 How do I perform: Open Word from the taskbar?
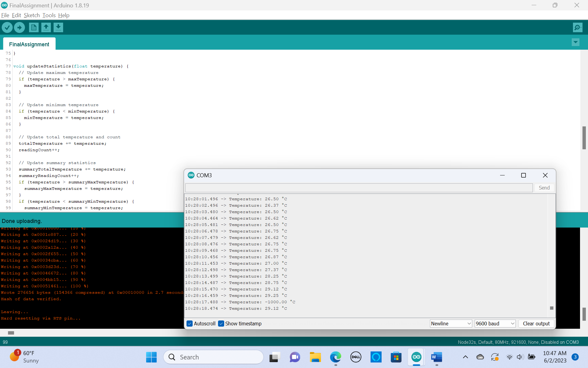pos(436,357)
